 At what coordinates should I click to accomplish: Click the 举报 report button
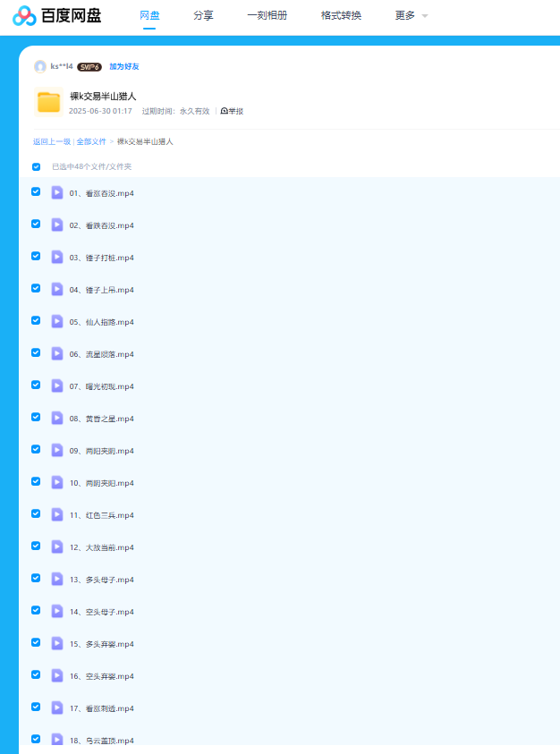point(232,111)
